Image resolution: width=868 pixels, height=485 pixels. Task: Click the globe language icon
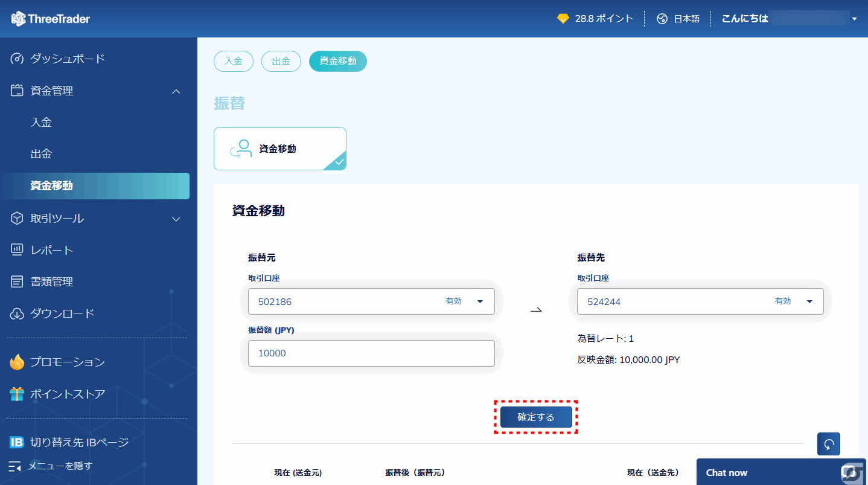(662, 19)
